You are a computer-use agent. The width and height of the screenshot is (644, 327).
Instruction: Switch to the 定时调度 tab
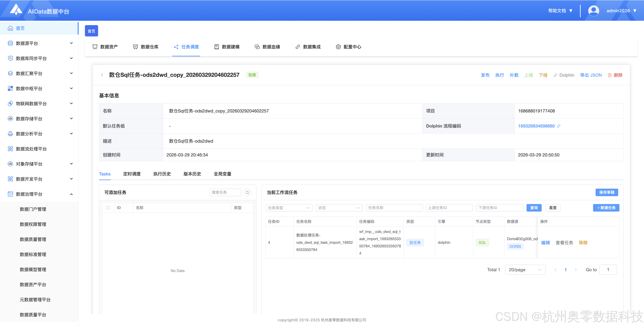(x=132, y=174)
